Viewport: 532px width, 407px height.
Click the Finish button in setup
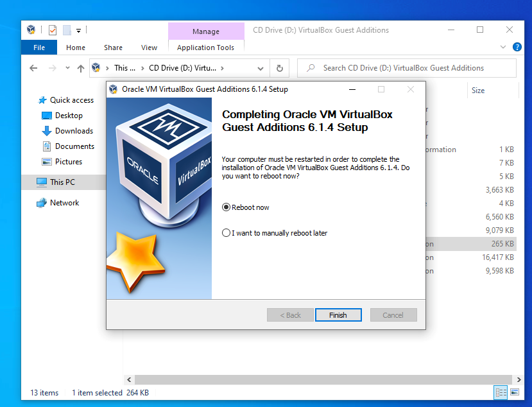[338, 315]
